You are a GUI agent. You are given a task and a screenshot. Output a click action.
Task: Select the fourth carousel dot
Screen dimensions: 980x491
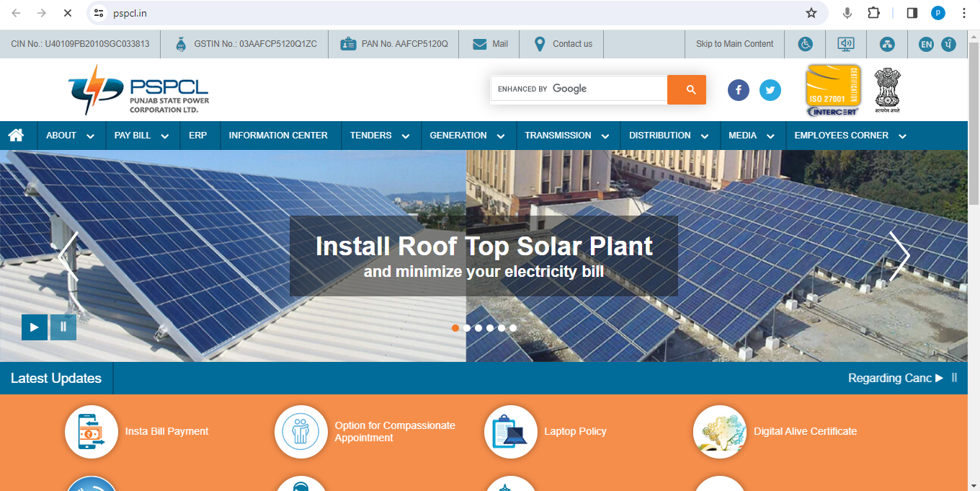(x=490, y=327)
